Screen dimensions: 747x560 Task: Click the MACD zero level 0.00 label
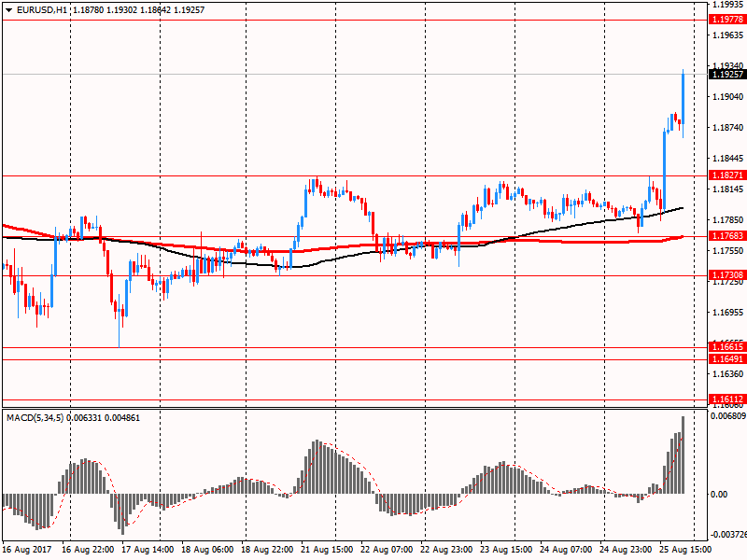click(719, 495)
